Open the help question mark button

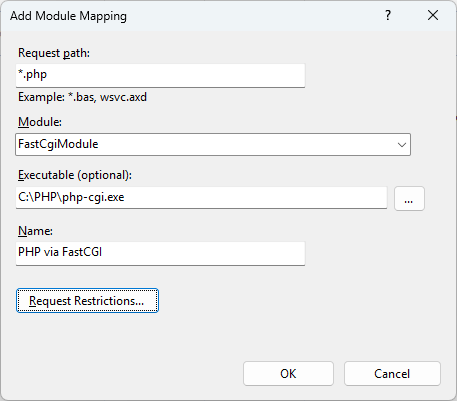pyautogui.click(x=388, y=15)
